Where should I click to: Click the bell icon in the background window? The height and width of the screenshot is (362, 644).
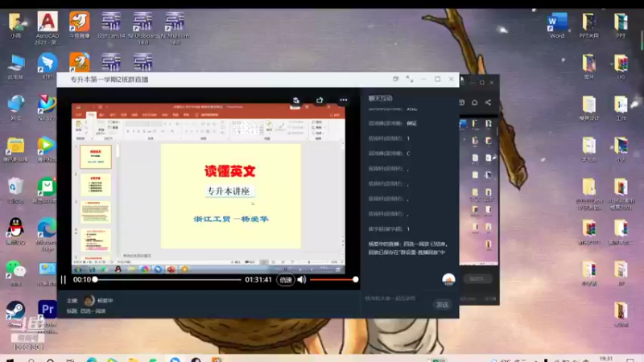[x=474, y=103]
